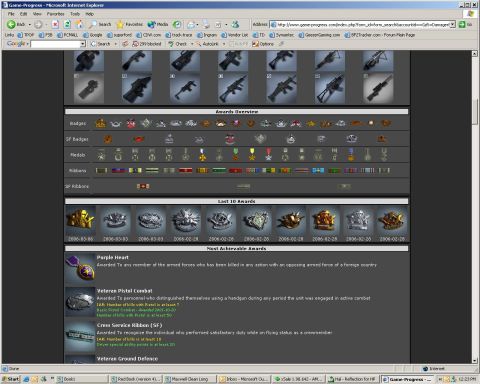Image resolution: width=480 pixels, height=384 pixels.
Task: Click the 'Crew Service Ribbon (SF)' heading
Action: [129, 325]
